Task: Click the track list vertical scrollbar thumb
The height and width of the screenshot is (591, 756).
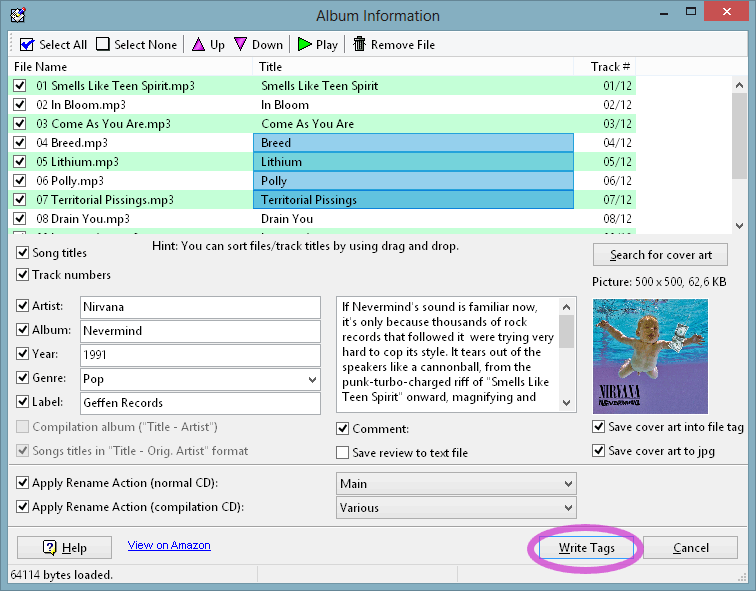Action: tap(739, 136)
